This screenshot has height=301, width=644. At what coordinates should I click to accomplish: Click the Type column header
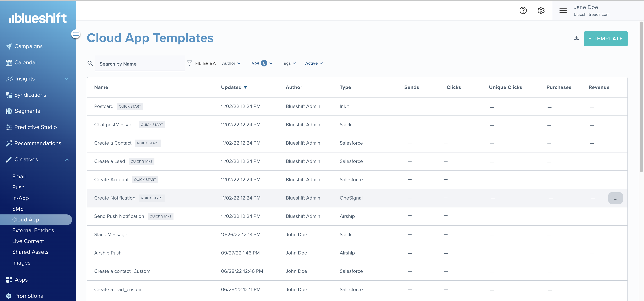pyautogui.click(x=345, y=87)
